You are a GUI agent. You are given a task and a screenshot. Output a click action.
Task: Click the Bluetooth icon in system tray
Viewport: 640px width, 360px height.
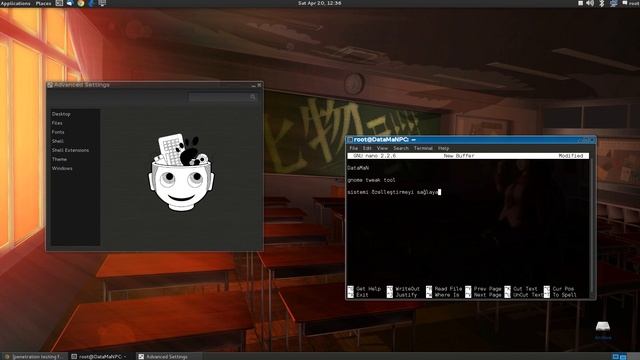point(602,3)
